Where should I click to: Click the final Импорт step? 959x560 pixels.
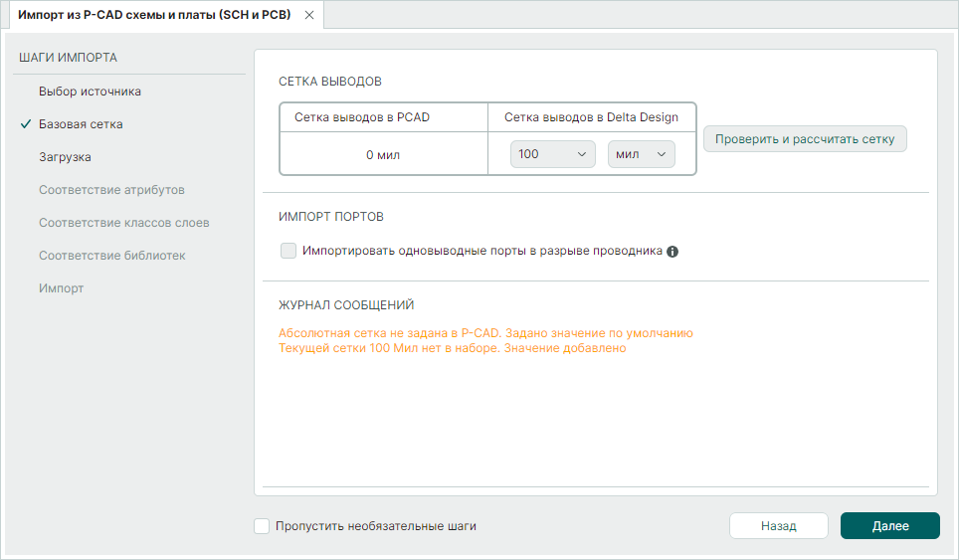(62, 288)
